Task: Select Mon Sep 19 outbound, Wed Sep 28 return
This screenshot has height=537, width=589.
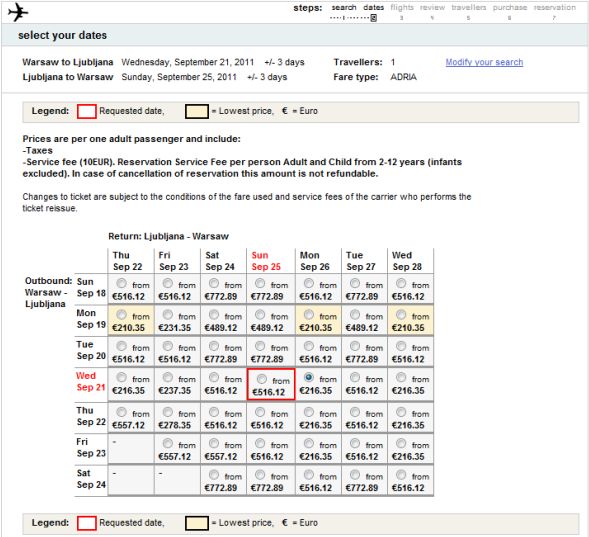Action: pos(401,314)
